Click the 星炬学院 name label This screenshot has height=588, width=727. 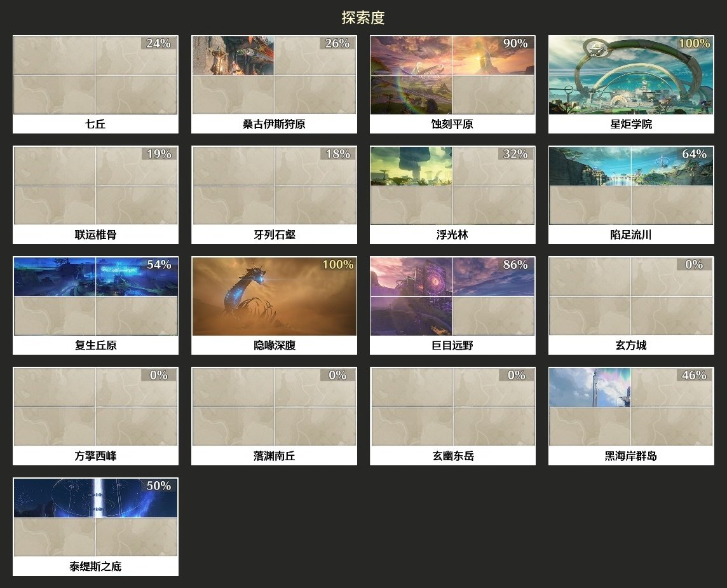pos(631,124)
